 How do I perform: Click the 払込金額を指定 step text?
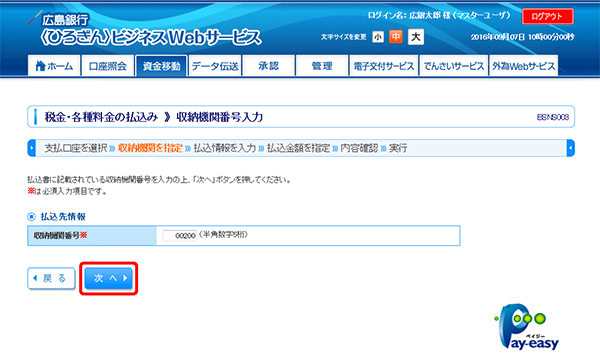[x=298, y=148]
